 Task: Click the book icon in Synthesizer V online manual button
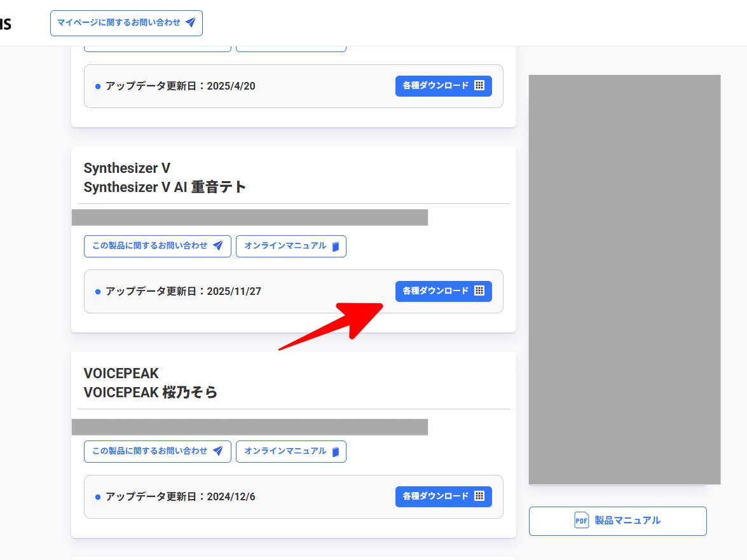[x=336, y=246]
